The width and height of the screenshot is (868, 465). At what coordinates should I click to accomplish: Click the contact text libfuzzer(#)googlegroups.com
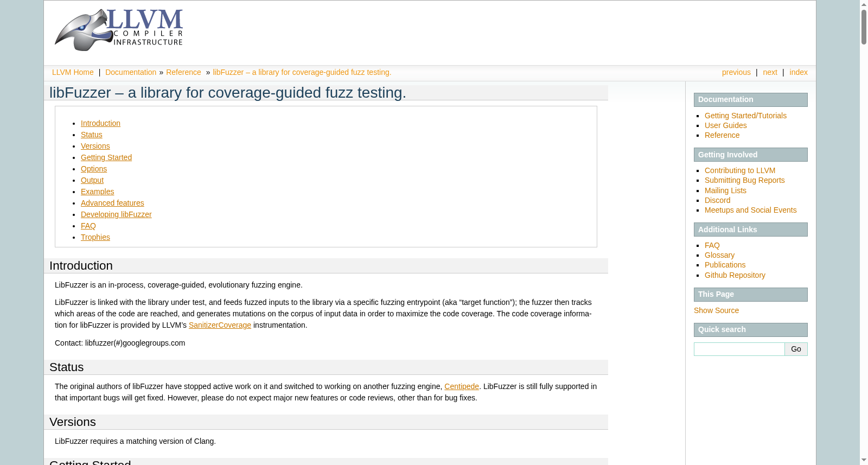click(x=135, y=343)
